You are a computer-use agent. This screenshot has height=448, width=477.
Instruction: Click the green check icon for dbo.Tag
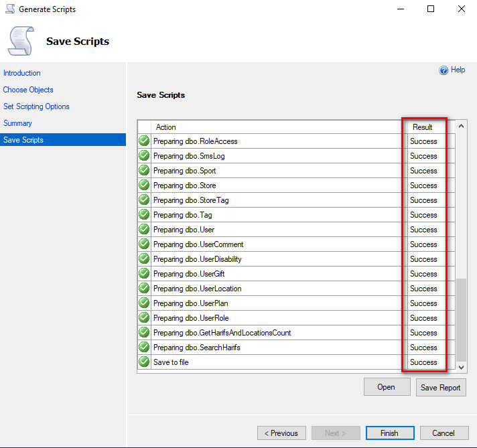point(144,214)
